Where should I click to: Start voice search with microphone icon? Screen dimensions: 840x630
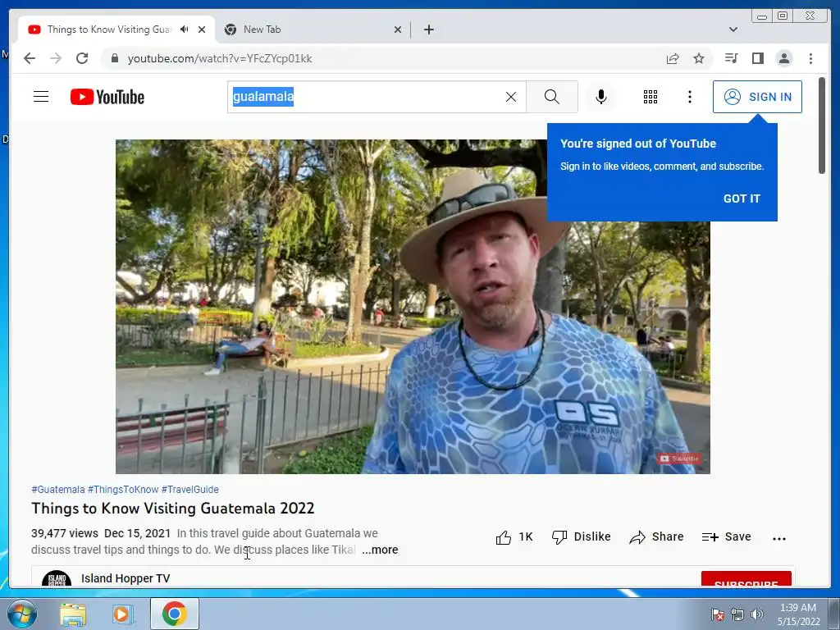tap(601, 97)
